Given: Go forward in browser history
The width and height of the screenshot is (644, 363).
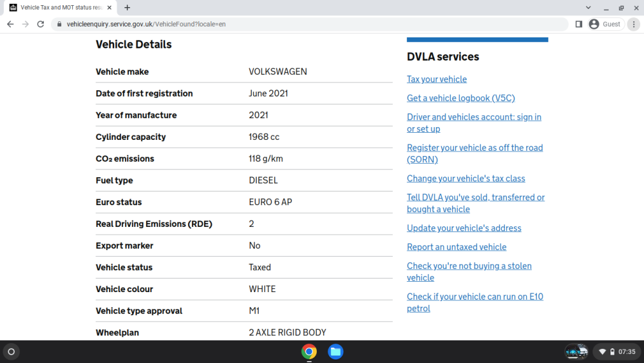Looking at the screenshot, I should coord(26,25).
